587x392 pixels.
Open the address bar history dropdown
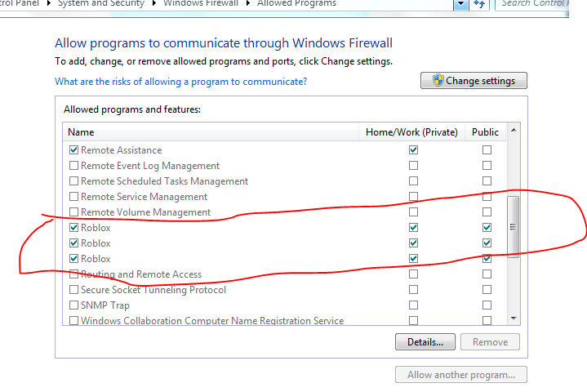[460, 4]
